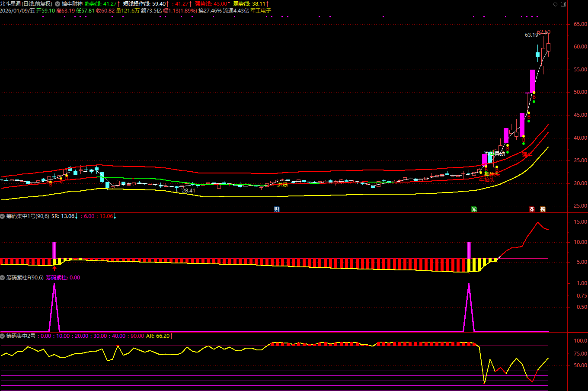
Task: Click the diamond icon at top right
Action: point(555,4)
